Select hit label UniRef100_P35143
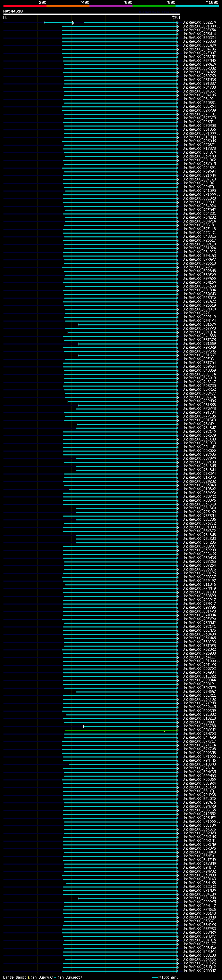Screen dimensions: 222x980 click(199, 913)
